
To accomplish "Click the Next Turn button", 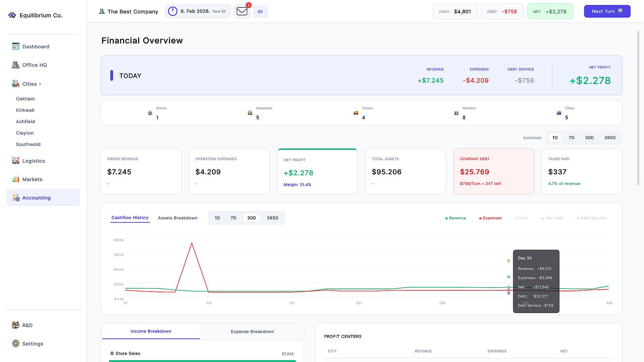I will pyautogui.click(x=607, y=11).
